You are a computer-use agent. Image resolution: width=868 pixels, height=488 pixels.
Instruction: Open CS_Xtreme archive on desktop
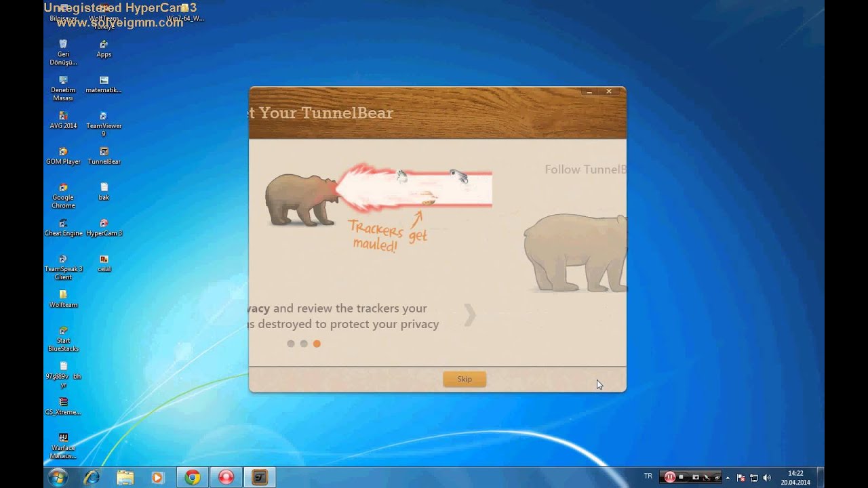click(x=63, y=407)
